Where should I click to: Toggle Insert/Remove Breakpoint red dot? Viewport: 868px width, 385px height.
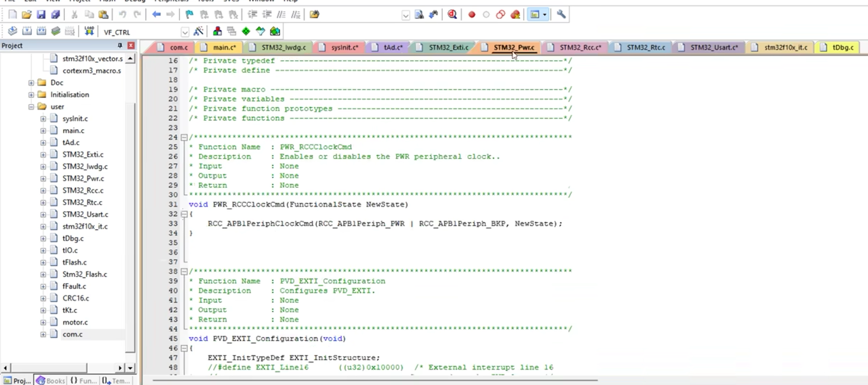coord(472,14)
